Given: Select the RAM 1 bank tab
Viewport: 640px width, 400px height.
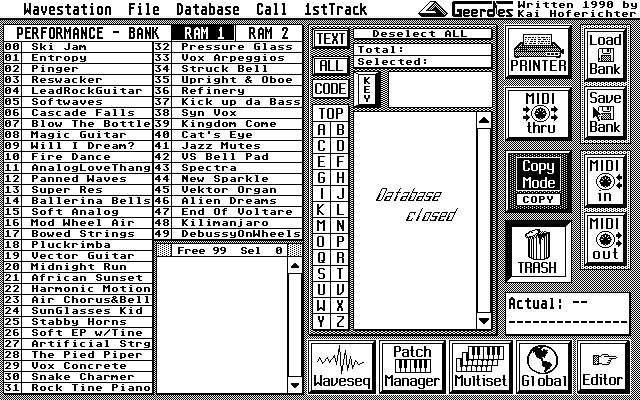Looking at the screenshot, I should coord(203,33).
